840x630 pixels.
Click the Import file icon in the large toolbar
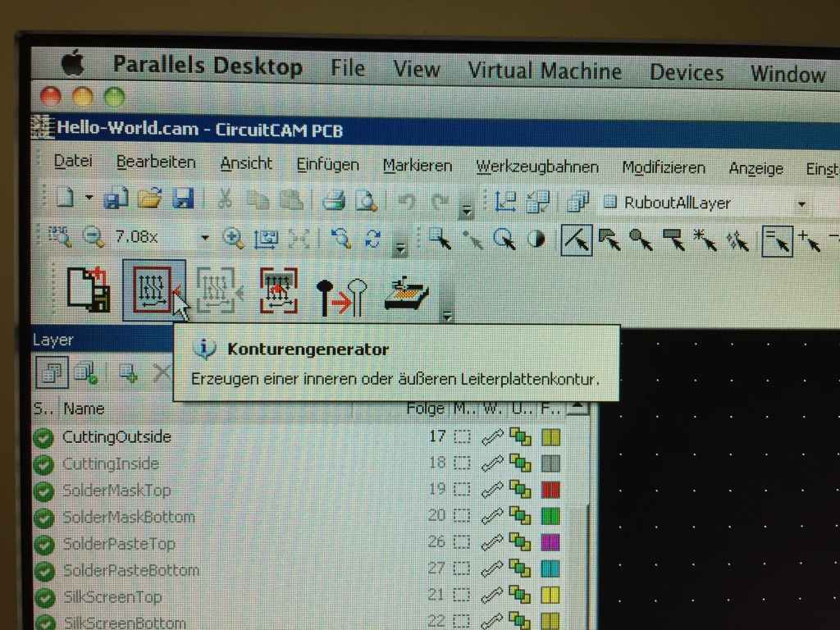[89, 290]
